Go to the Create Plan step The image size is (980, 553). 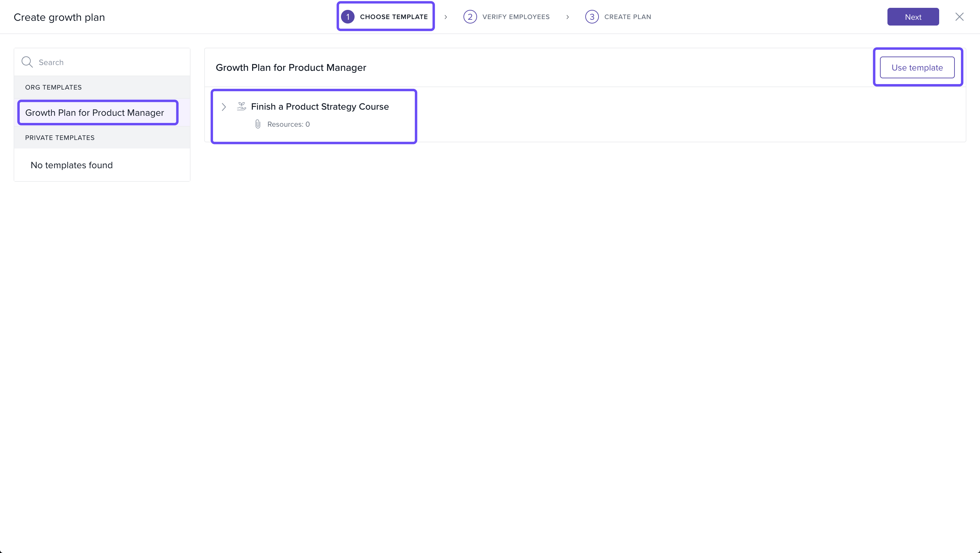point(627,17)
